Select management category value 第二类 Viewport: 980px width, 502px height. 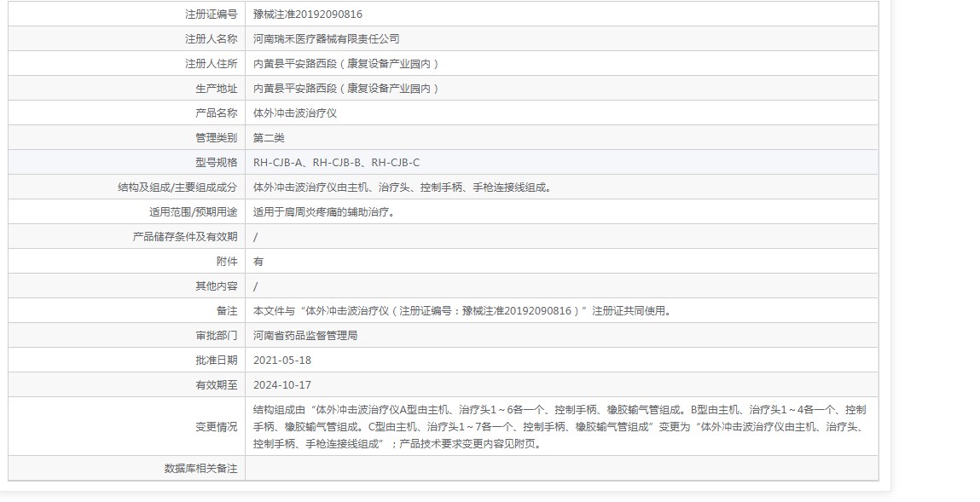(x=269, y=138)
